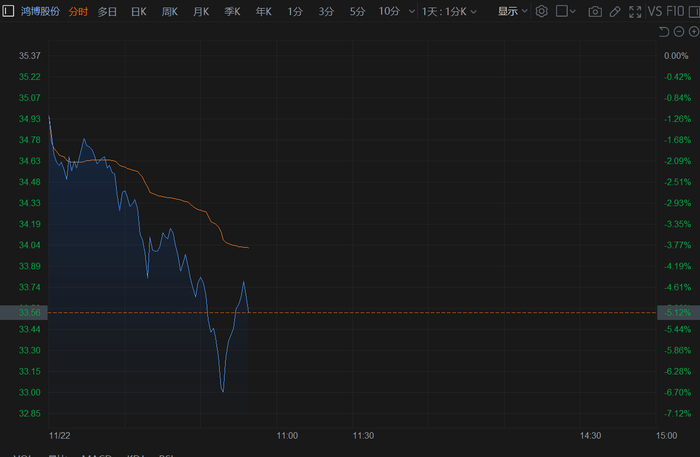Open the 1天:1分K range dropdown
This screenshot has height=457, width=700.
click(x=448, y=11)
